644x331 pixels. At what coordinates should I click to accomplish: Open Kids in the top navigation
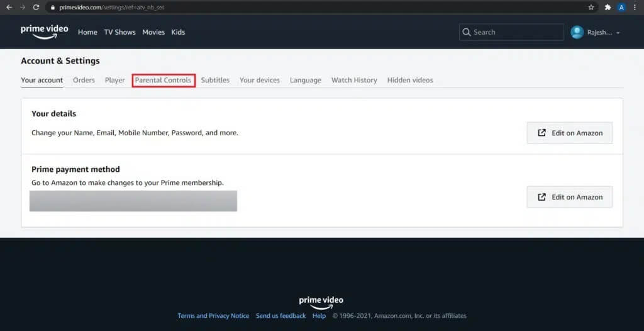point(178,32)
